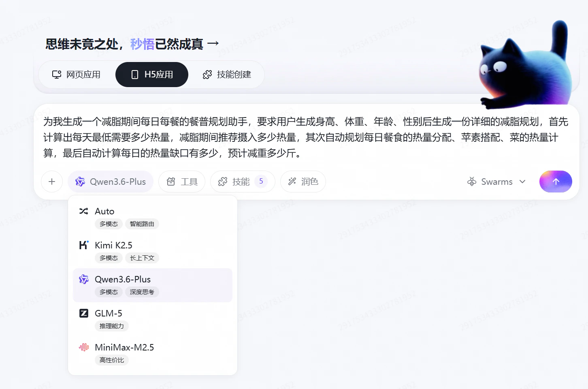Choose MiniMax-M2.5 from model list

152,353
